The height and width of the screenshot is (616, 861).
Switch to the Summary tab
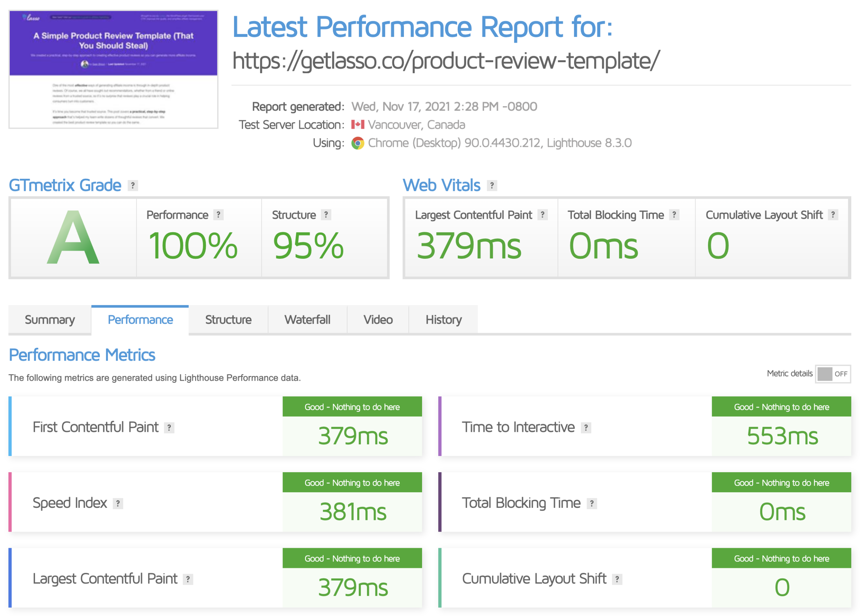[x=50, y=320]
